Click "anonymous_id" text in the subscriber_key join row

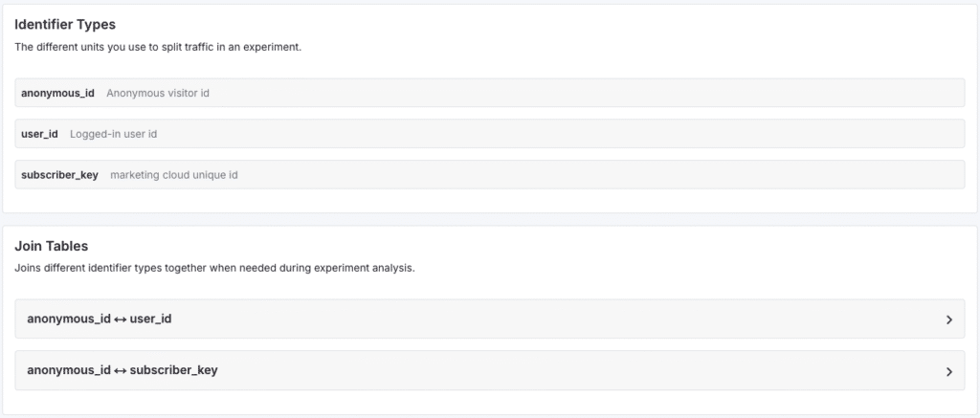click(69, 371)
